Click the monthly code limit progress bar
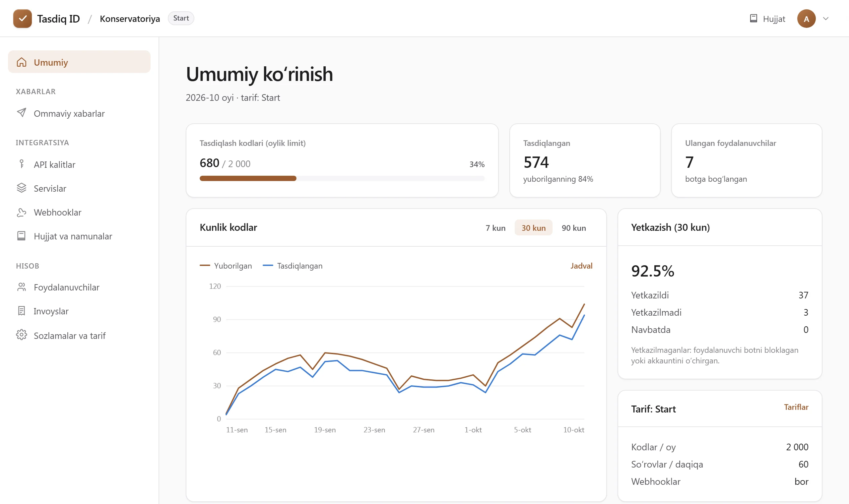Screen dimensions: 849x504 pos(342,178)
